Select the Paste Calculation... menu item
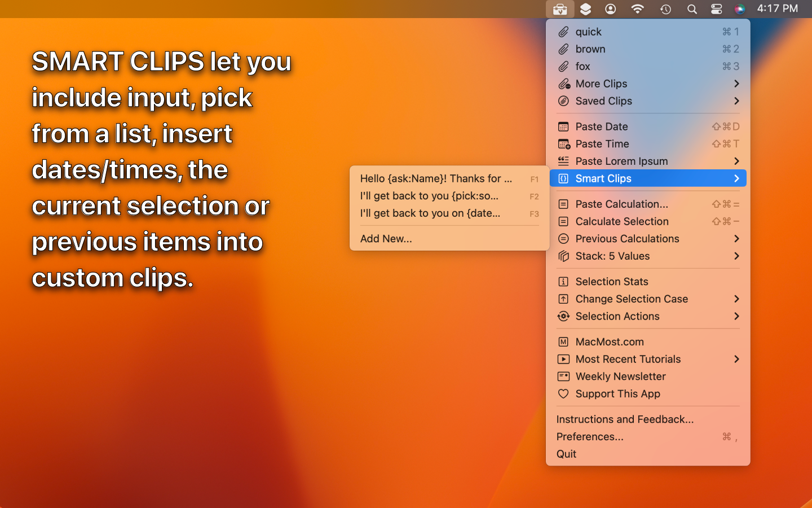The image size is (812, 508). (648, 204)
